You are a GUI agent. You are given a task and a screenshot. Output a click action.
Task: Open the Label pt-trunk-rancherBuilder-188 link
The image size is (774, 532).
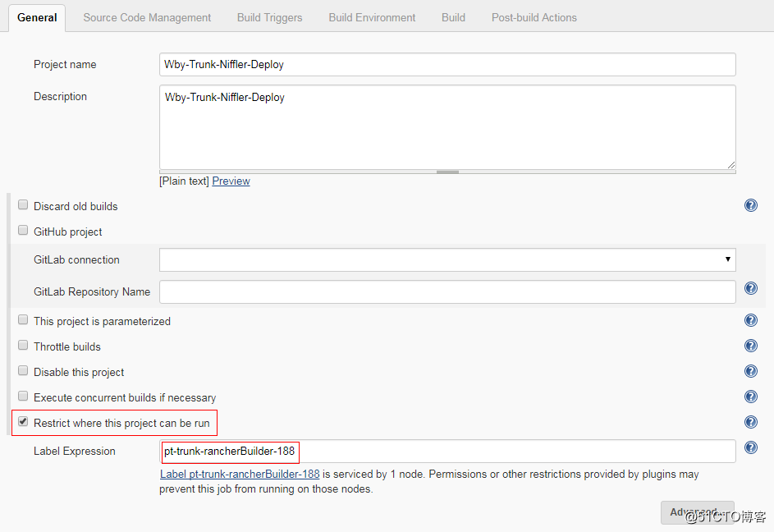pos(240,475)
